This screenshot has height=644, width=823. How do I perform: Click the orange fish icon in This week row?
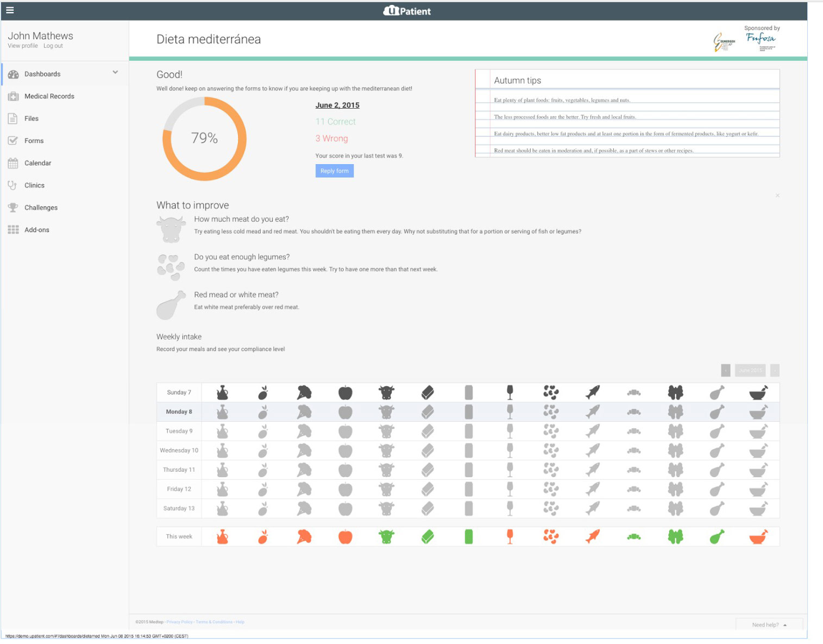point(593,536)
